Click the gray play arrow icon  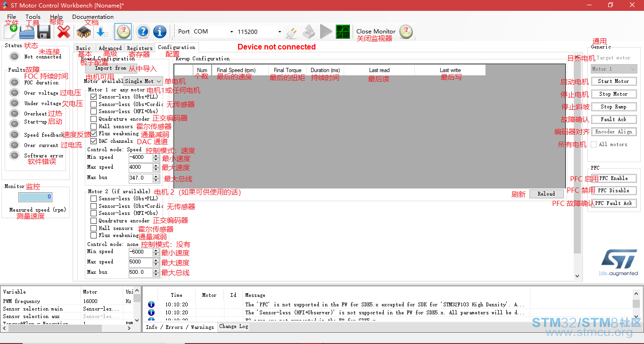326,32
